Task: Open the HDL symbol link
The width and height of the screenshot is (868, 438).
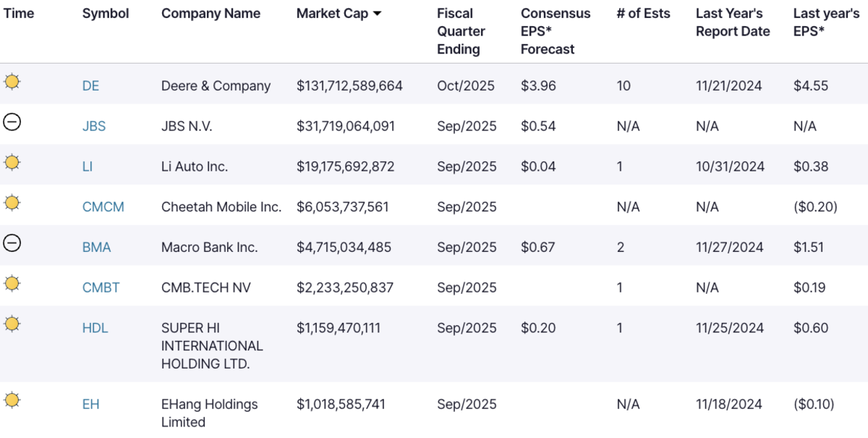Action: [95, 328]
